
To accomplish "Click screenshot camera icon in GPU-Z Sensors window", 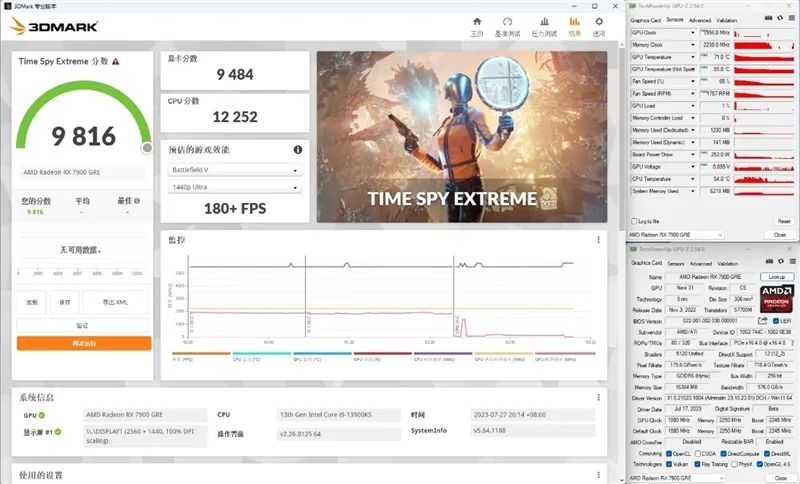I will [768, 18].
